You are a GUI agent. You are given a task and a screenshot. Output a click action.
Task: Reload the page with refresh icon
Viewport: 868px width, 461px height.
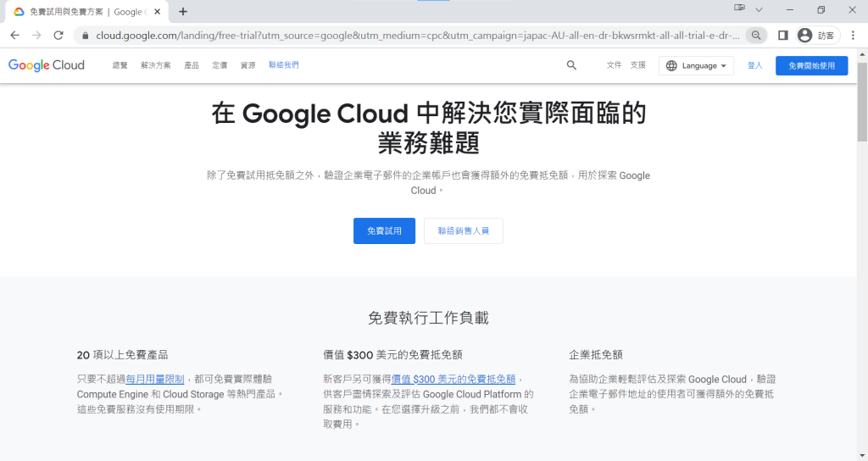click(x=58, y=36)
